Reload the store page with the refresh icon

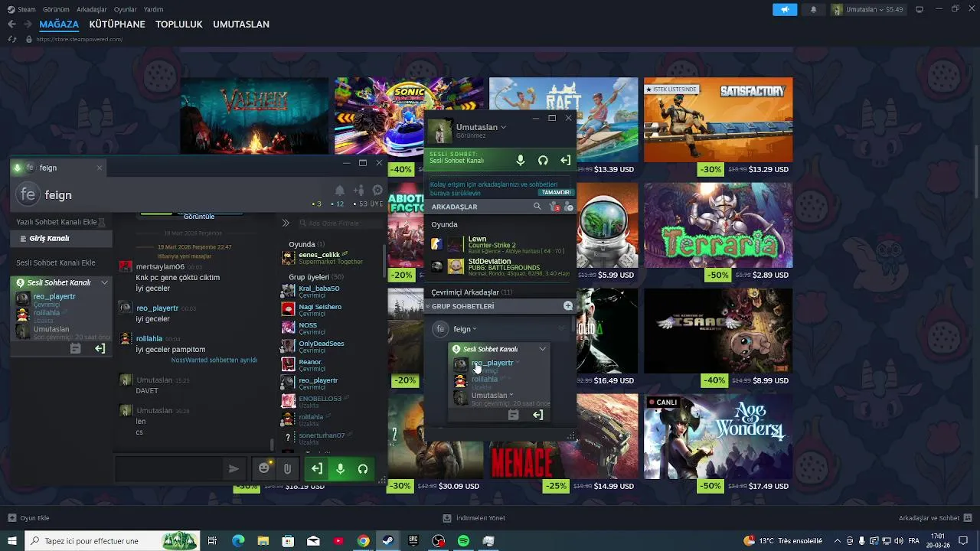coord(12,39)
